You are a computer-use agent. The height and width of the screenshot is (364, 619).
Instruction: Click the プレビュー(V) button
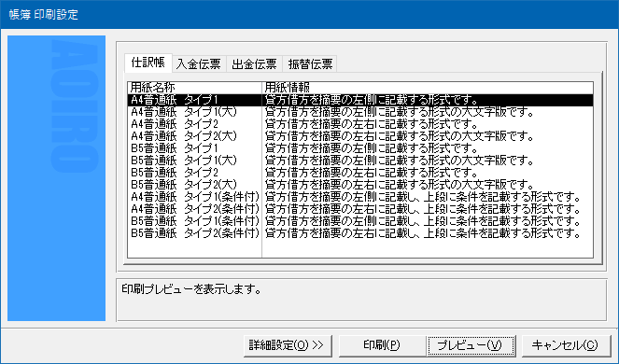[x=471, y=345]
